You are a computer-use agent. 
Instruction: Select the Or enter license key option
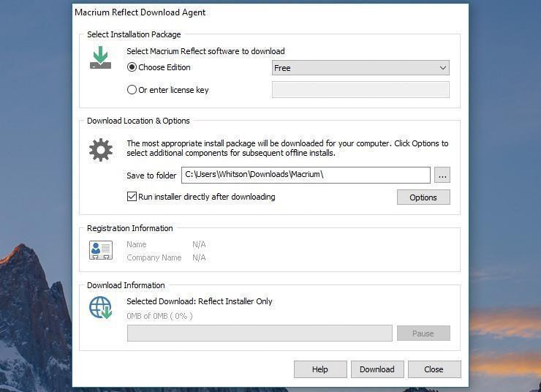tap(132, 90)
